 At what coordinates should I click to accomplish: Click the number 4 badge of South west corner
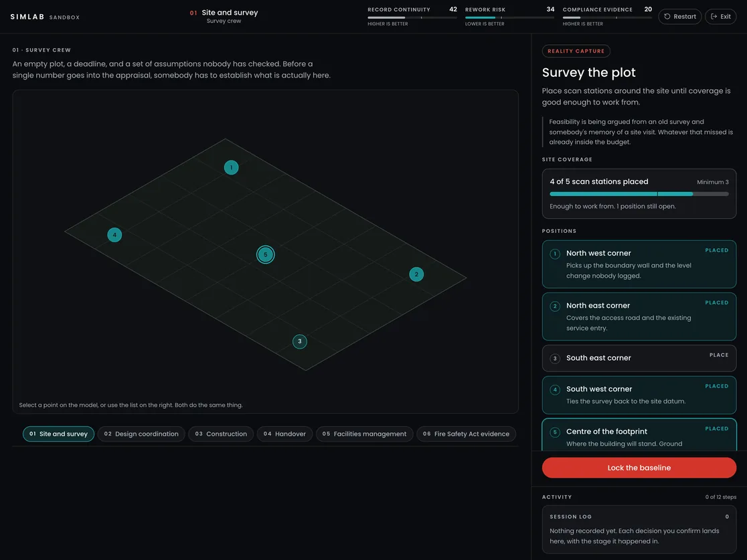click(554, 389)
